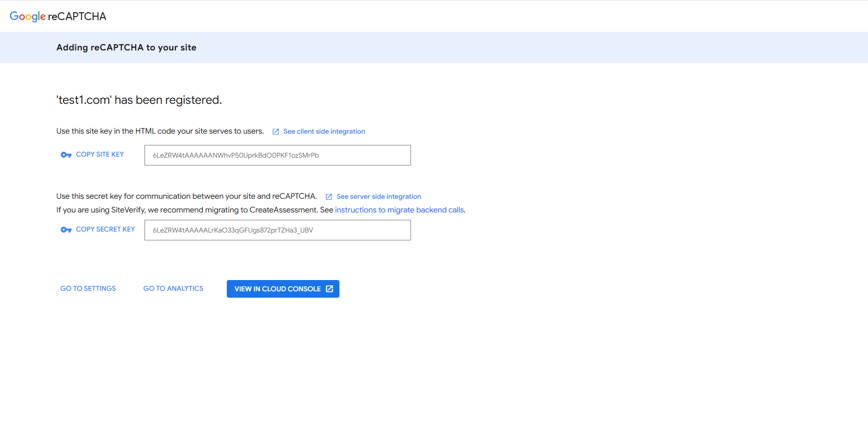
Task: Click 'Use this site key in the HTML code' text
Action: tap(160, 131)
